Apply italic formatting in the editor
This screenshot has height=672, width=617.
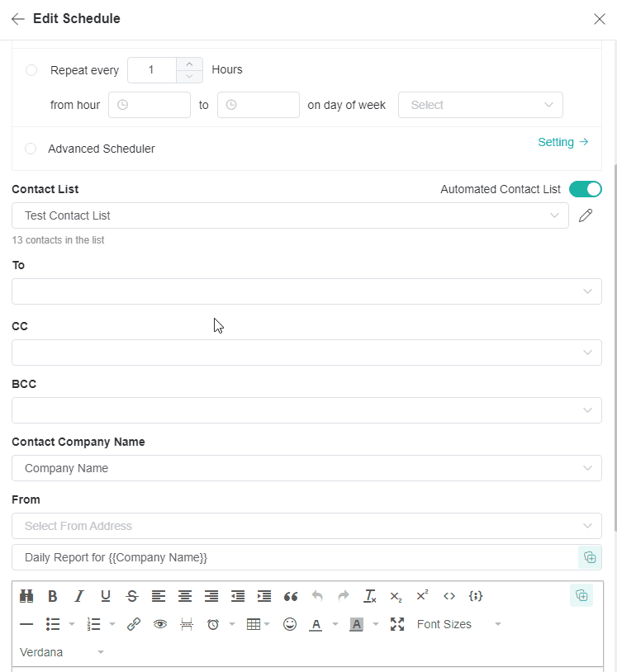click(x=79, y=596)
